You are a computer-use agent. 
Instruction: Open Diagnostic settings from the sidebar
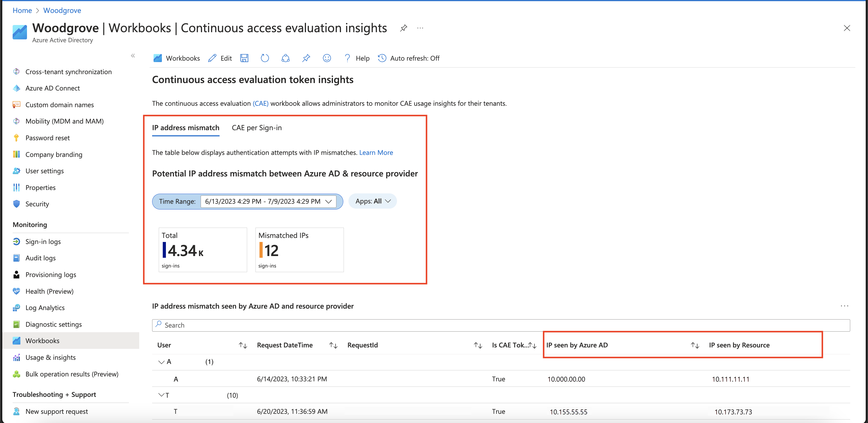pyautogui.click(x=54, y=324)
